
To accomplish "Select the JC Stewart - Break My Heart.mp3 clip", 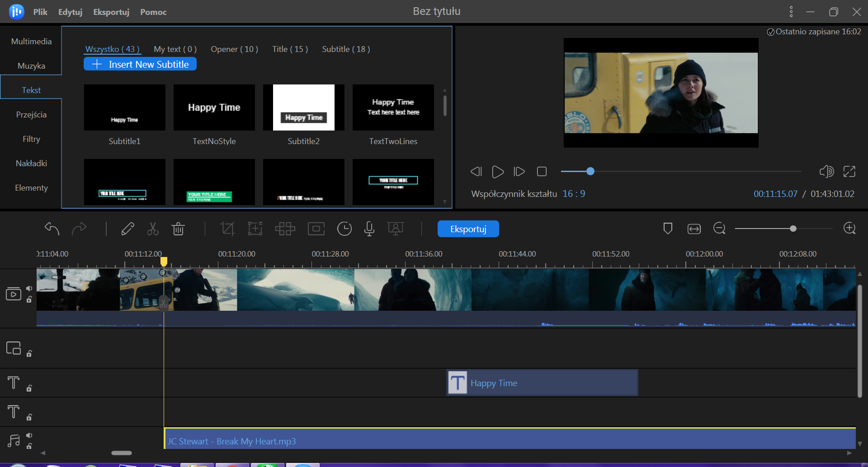I will click(x=509, y=439).
